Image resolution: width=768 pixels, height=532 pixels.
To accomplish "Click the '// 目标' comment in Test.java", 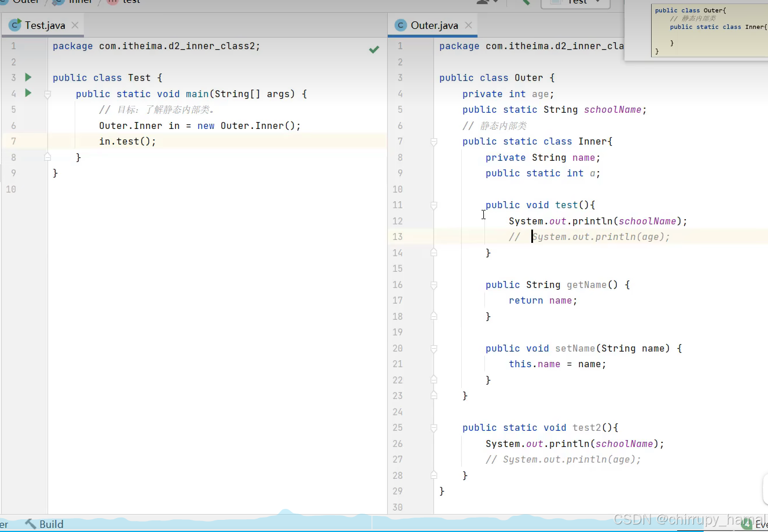I will pyautogui.click(x=157, y=110).
